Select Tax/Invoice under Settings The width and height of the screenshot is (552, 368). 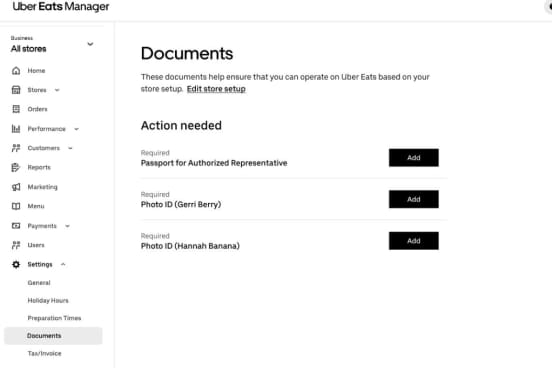coord(44,353)
